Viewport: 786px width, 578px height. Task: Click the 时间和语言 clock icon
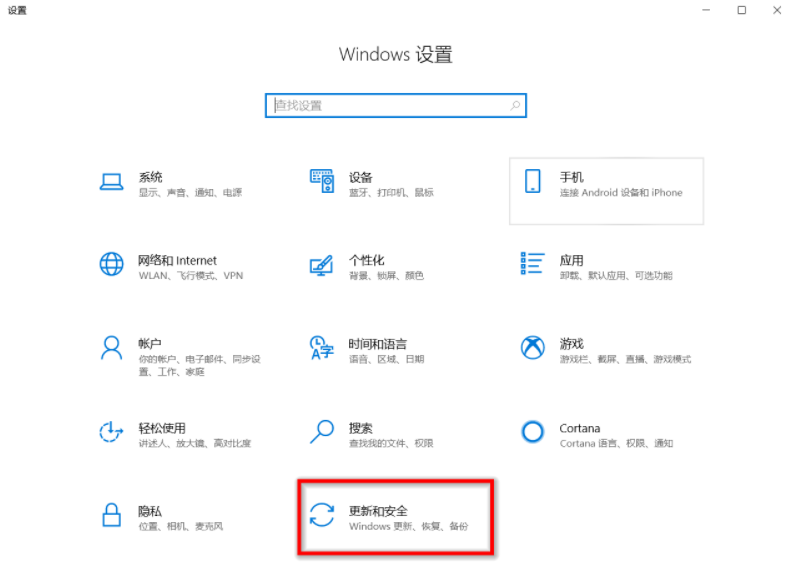[321, 348]
